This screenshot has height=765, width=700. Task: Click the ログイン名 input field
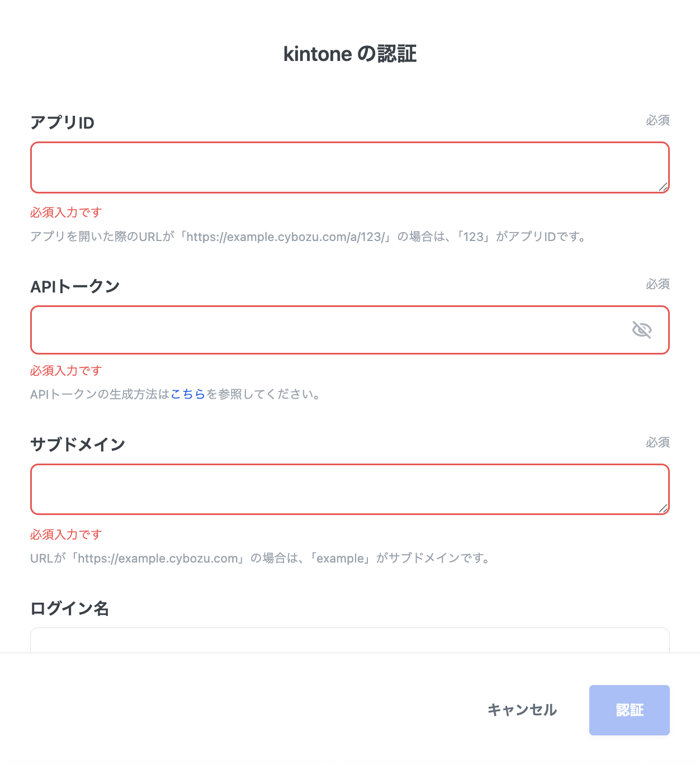(349, 641)
